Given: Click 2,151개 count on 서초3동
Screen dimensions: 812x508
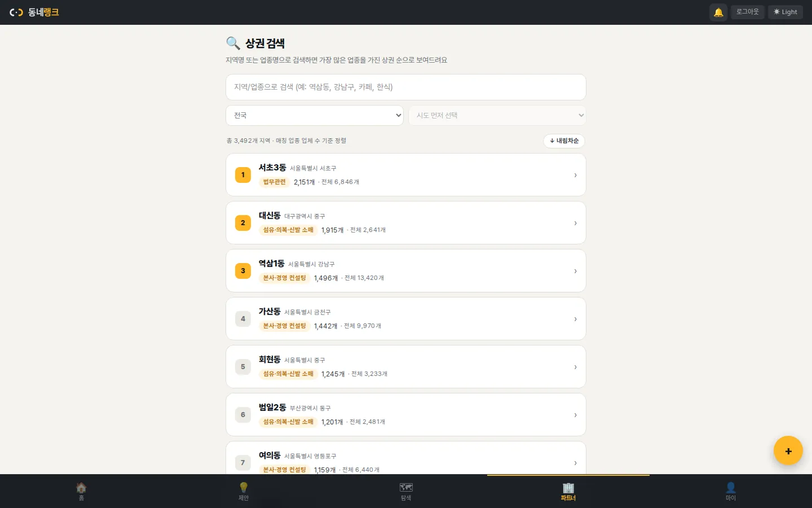Looking at the screenshot, I should point(304,182).
